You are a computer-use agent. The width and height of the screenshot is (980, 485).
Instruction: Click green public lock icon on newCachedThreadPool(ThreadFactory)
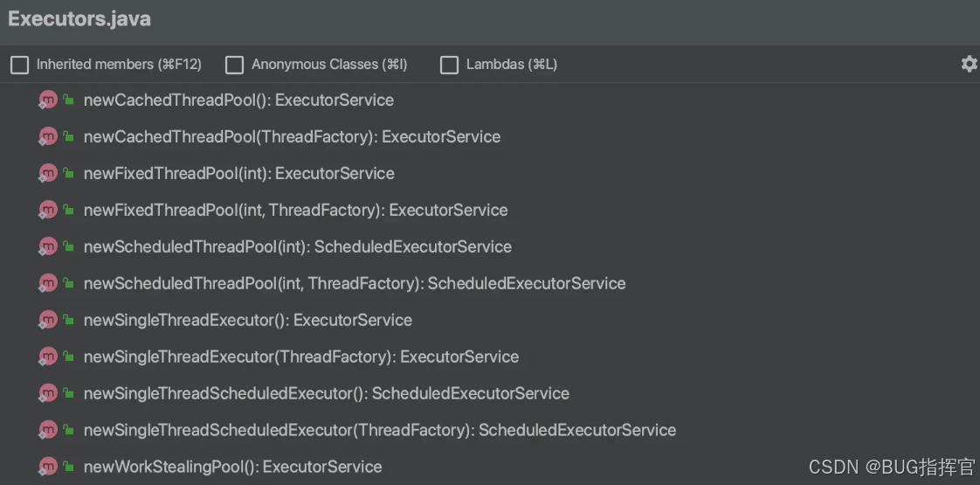coord(68,136)
